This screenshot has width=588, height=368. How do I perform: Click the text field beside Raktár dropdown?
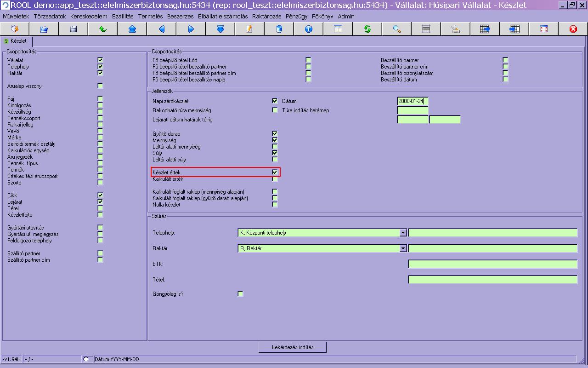(492, 248)
